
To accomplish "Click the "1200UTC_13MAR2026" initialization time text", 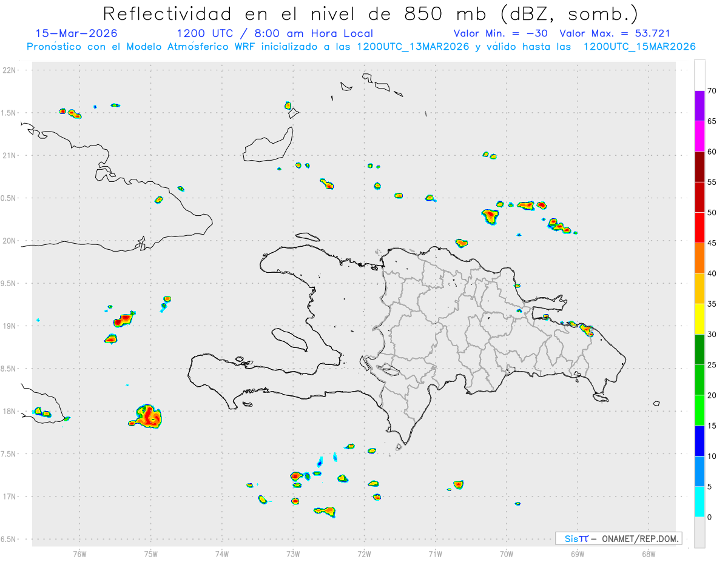I will click(x=413, y=47).
